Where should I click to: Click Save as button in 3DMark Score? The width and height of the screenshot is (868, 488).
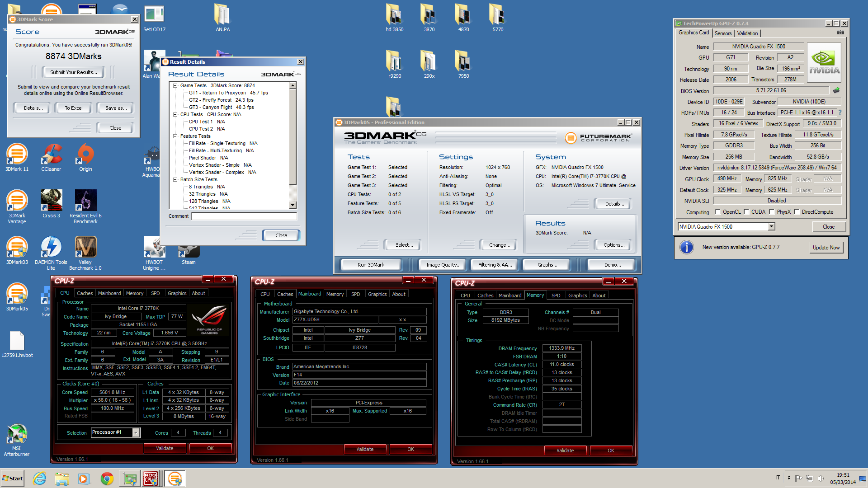click(116, 108)
